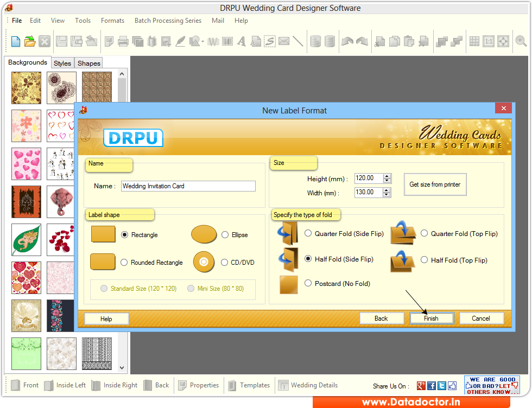Open the Batch Processing Series menu
The width and height of the screenshot is (532, 408).
[168, 21]
